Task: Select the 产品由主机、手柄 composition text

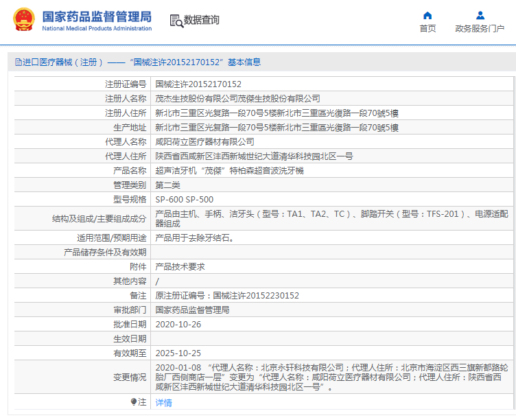Action: coord(331,218)
